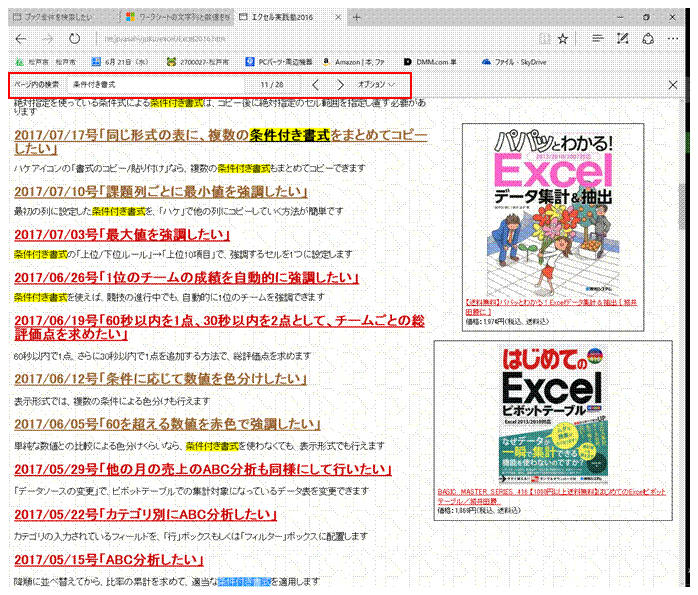Click the address bar URL
This screenshot has height=595, width=698.
click(165, 39)
